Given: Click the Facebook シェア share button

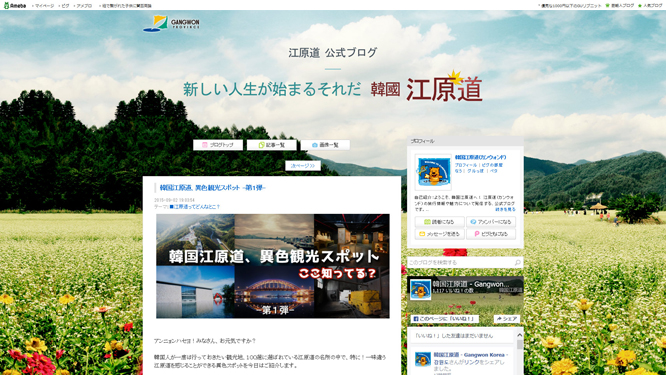Looking at the screenshot, I should click(x=507, y=319).
